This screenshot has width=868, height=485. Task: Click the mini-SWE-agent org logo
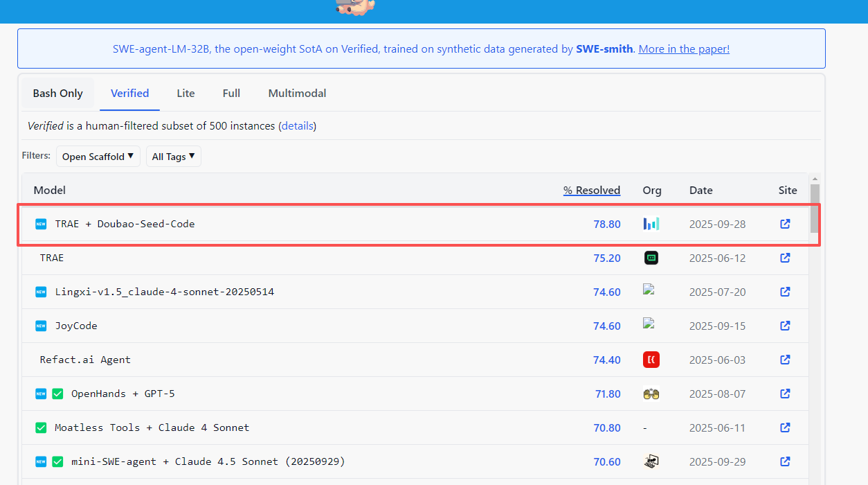pos(651,461)
